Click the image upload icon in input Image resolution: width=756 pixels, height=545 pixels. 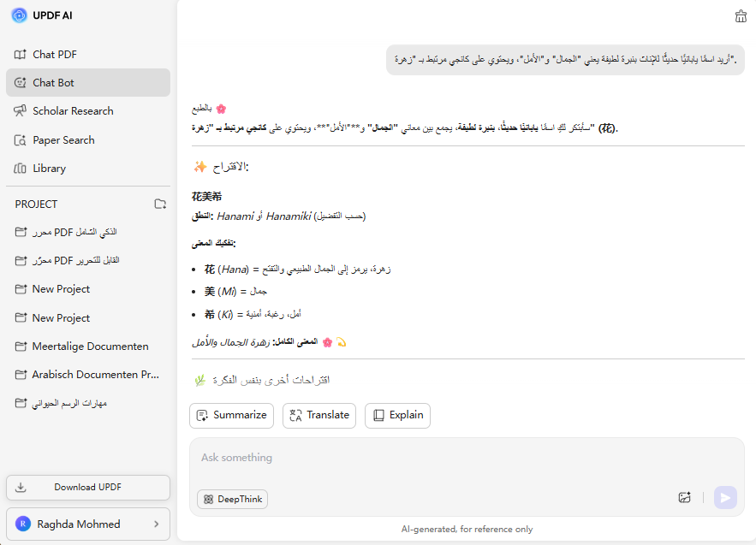click(684, 497)
